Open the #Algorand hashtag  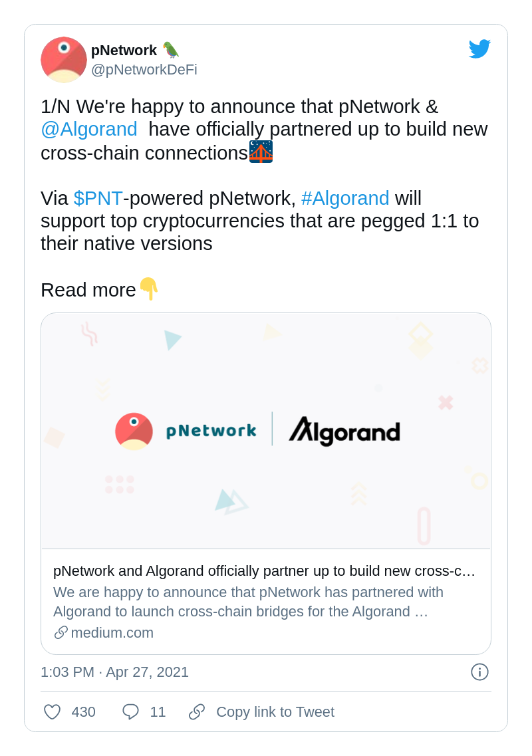pyautogui.click(x=345, y=198)
